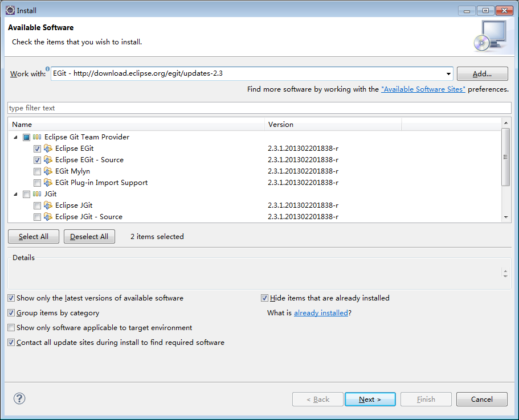Screen dimensions: 519x420
Task: Check the EGit Mylyn checkbox
Action: [37, 172]
